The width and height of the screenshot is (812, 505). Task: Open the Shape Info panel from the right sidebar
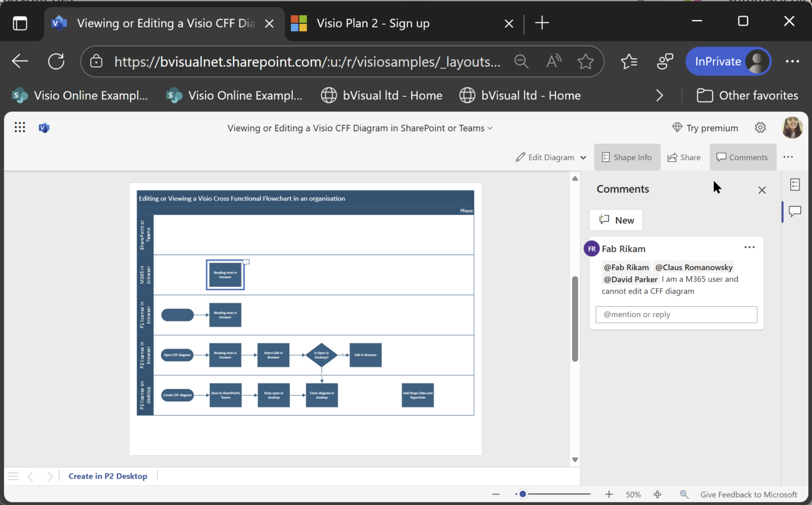pyautogui.click(x=795, y=184)
